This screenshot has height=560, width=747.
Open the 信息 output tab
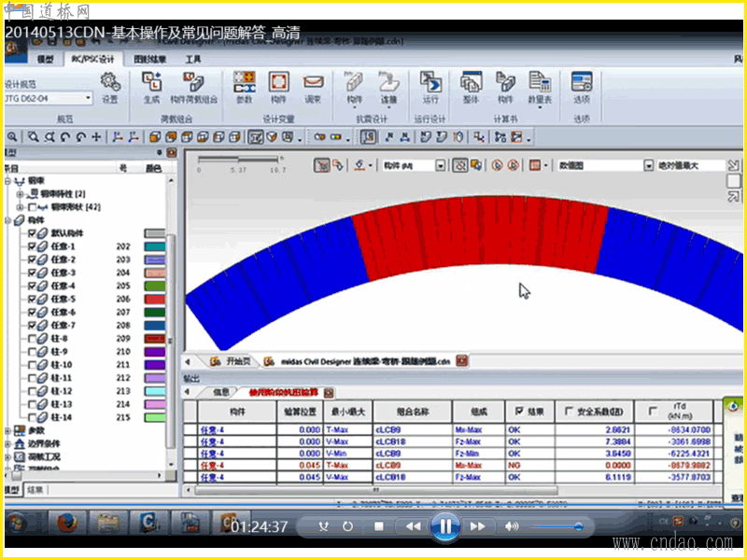click(x=220, y=392)
